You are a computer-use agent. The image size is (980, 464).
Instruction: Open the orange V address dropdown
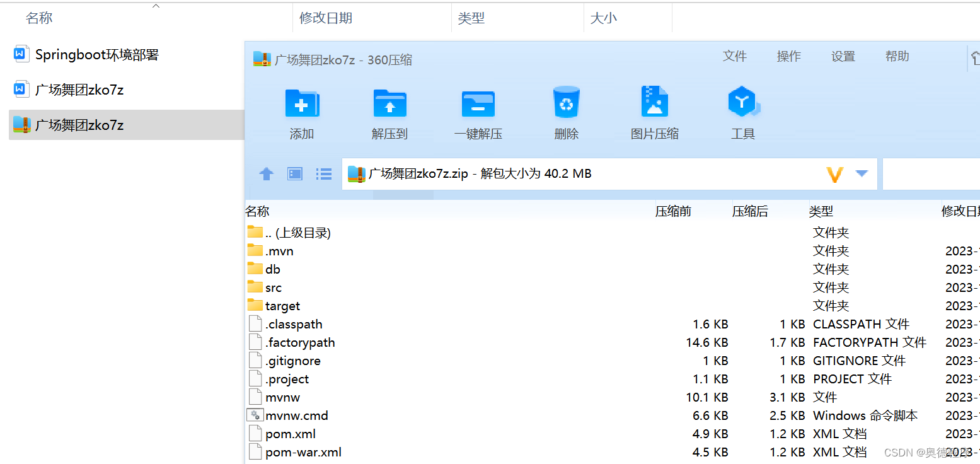tap(836, 174)
